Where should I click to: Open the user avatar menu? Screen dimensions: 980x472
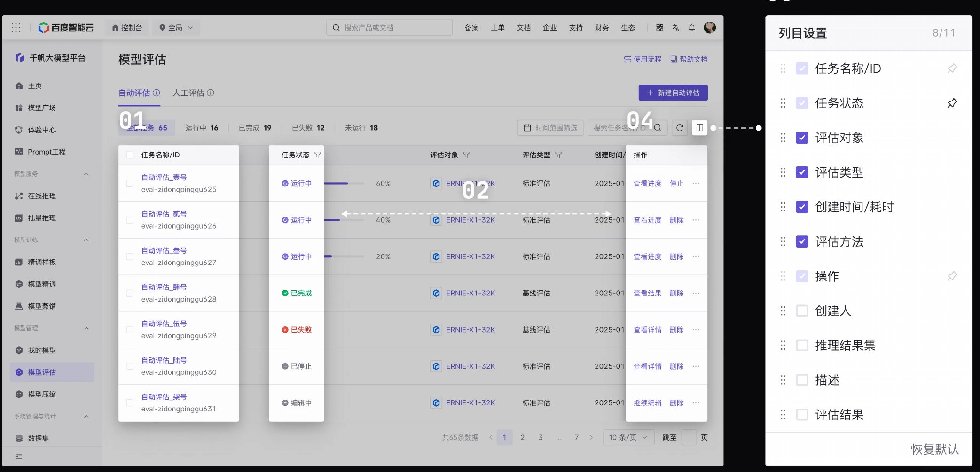pyautogui.click(x=710, y=28)
